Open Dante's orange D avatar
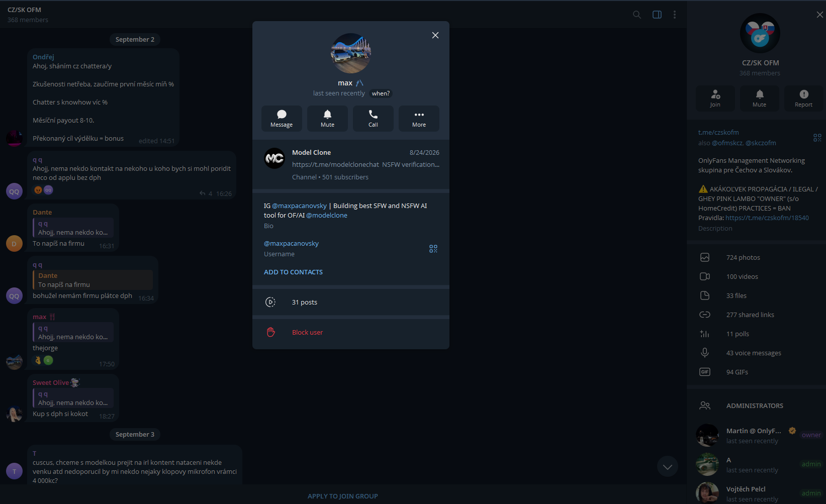Viewport: 826px width, 504px height. click(14, 243)
